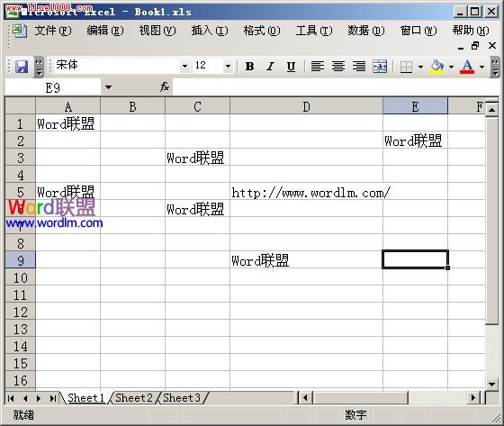Open the 帮助(H) menu

coord(471,31)
